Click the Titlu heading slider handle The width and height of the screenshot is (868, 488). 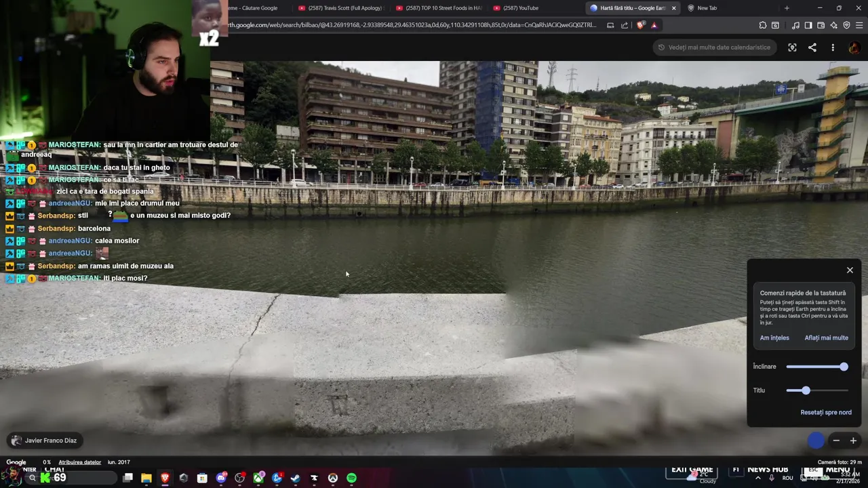(x=806, y=390)
